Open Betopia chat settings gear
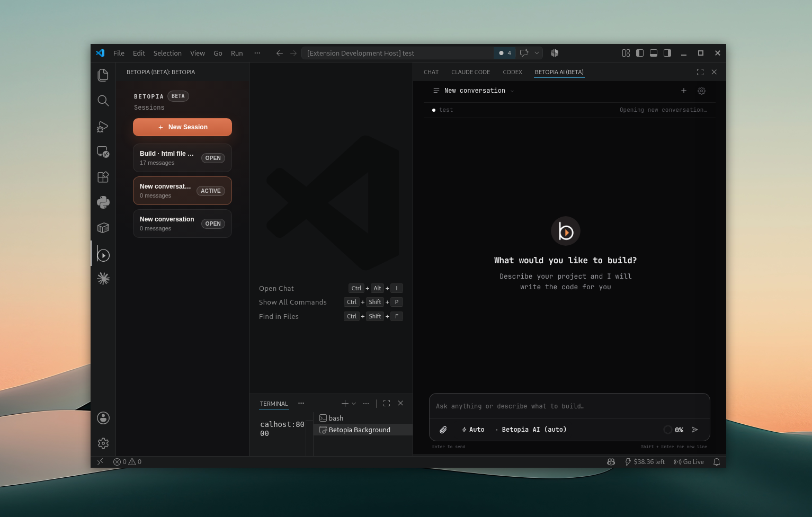The height and width of the screenshot is (517, 812). click(701, 91)
